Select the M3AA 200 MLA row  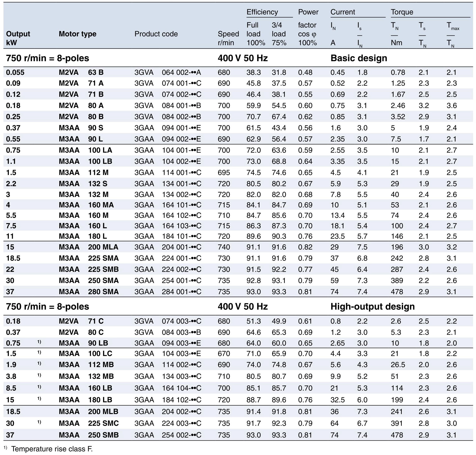[88, 247]
